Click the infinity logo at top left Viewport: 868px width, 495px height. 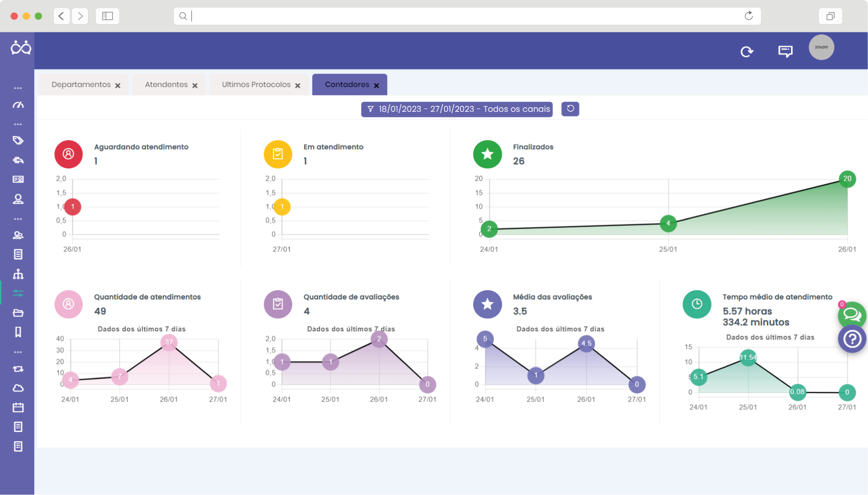tap(21, 47)
